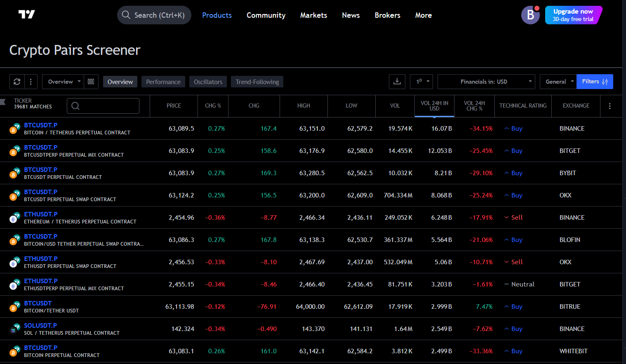Click Ethereum logo for BINANCE ETHUSDT.P row
This screenshot has height=364, width=626.
click(x=14, y=218)
